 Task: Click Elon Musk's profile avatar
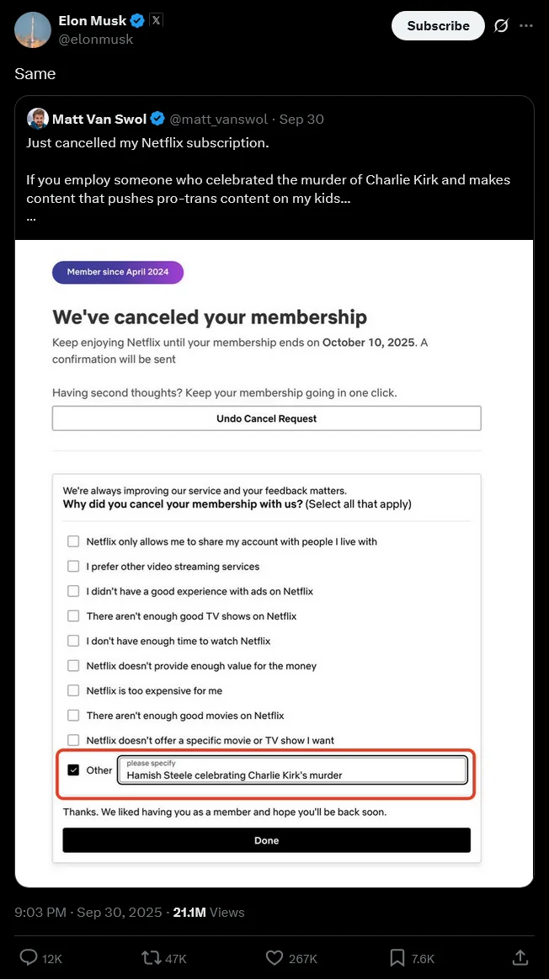click(x=32, y=29)
